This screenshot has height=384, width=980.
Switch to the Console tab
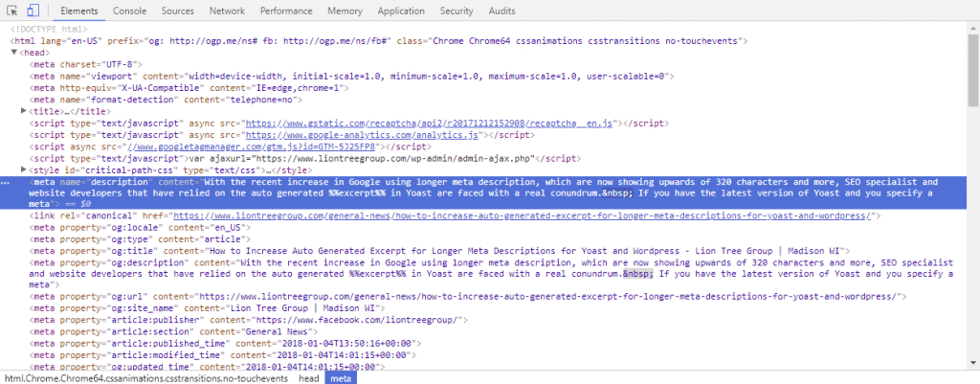(129, 11)
